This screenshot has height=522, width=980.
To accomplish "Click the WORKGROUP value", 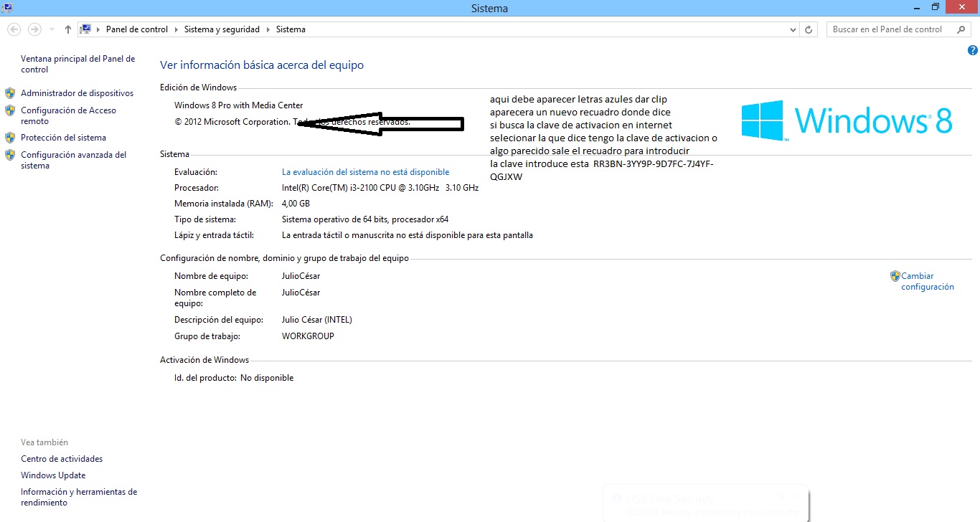I will 308,336.
